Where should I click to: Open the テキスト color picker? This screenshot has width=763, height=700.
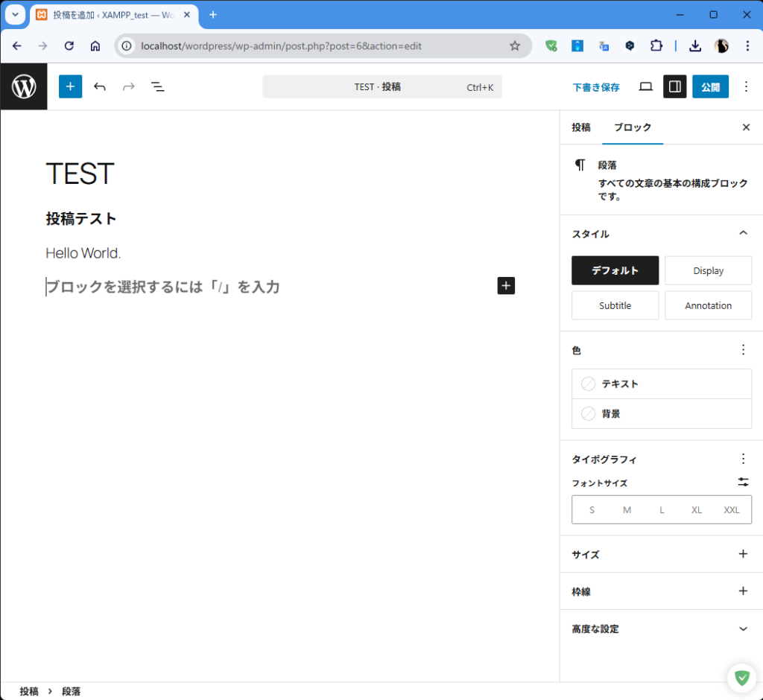coord(661,384)
